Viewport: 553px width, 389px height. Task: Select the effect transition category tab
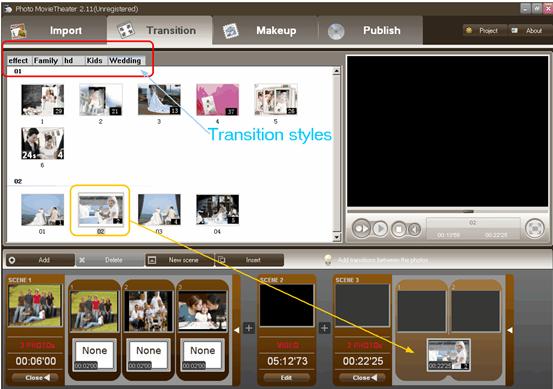[18, 61]
